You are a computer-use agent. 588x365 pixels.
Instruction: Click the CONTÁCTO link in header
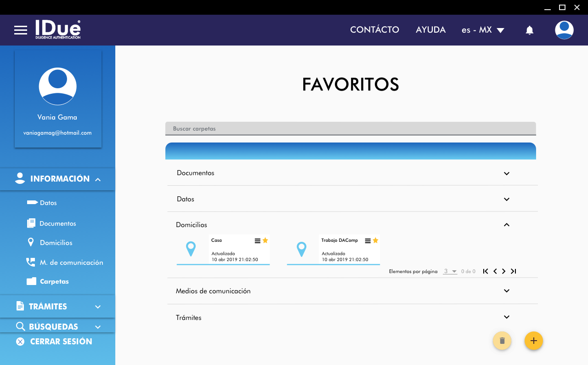tap(374, 30)
